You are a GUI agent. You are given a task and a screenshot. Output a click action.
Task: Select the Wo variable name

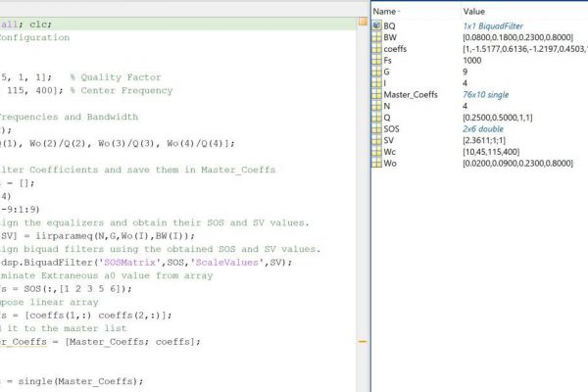click(x=390, y=164)
